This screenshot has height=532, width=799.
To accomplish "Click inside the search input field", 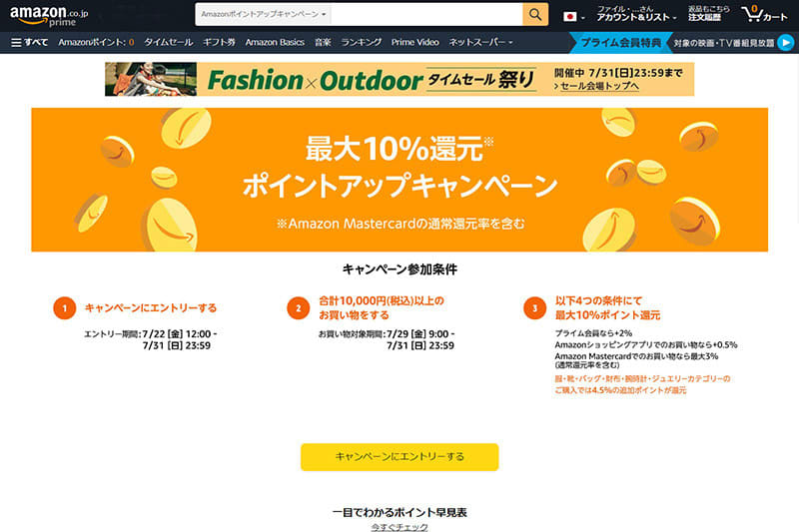I will pyautogui.click(x=426, y=14).
